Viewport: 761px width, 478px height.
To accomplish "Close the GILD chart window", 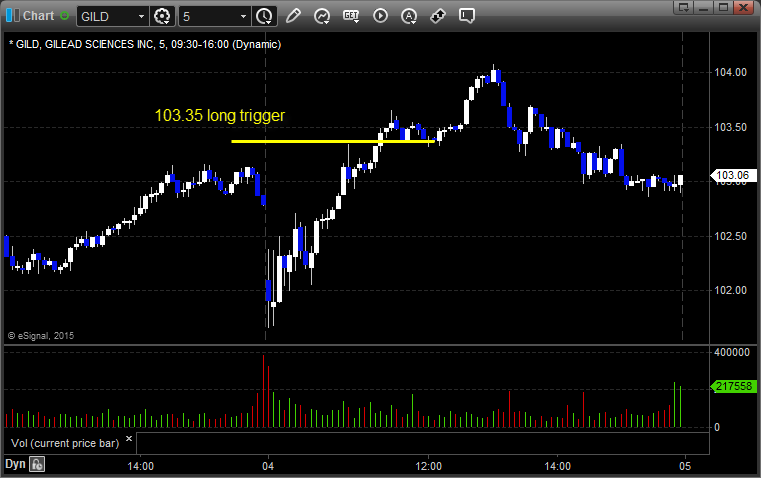I will (744, 7).
